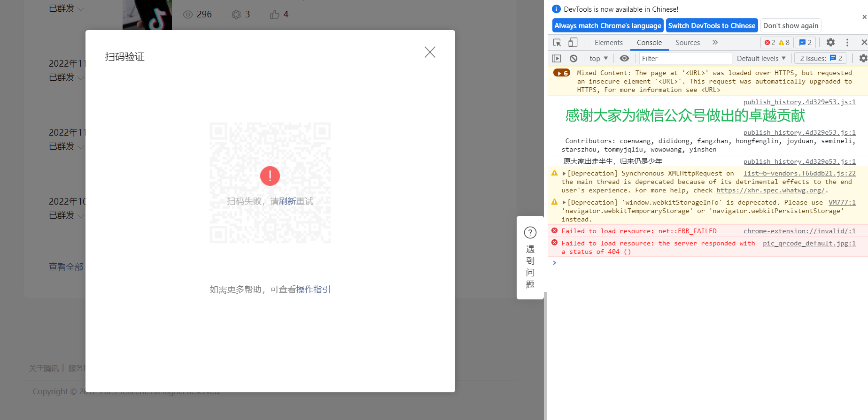Click Don't show again button
The image size is (868, 420).
[791, 26]
